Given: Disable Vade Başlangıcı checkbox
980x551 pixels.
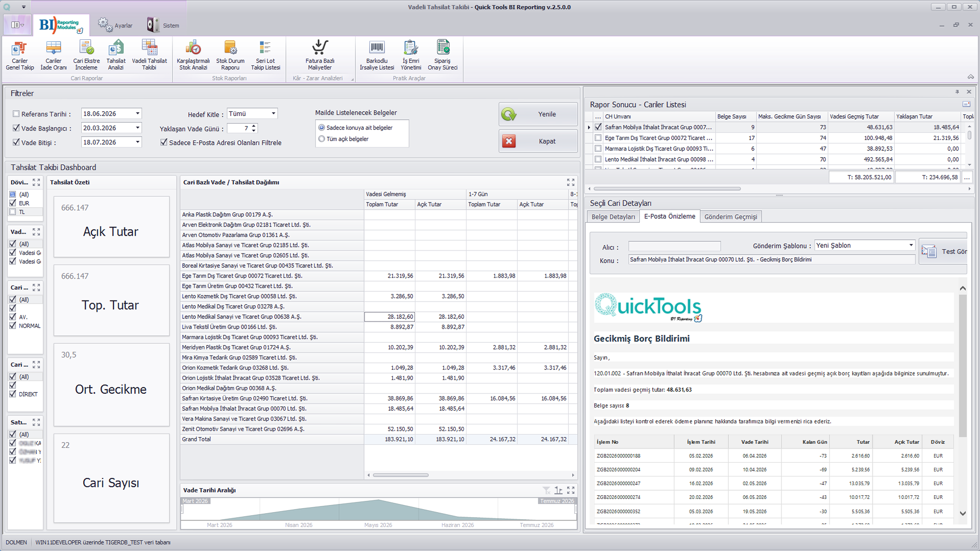Looking at the screenshot, I should pyautogui.click(x=16, y=128).
